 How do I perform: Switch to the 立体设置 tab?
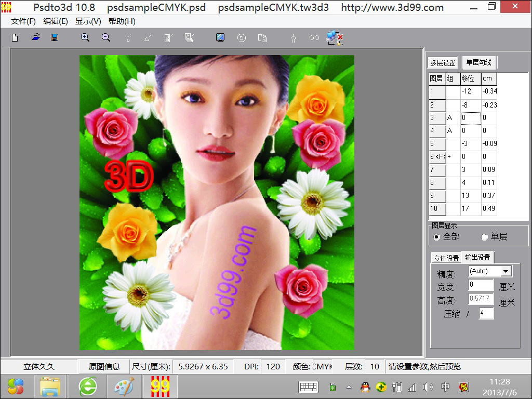pos(446,258)
